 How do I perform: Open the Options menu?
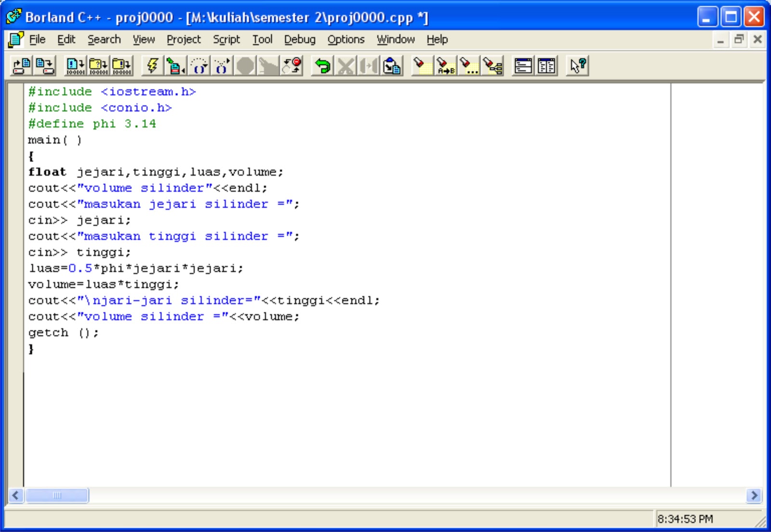pyautogui.click(x=346, y=40)
